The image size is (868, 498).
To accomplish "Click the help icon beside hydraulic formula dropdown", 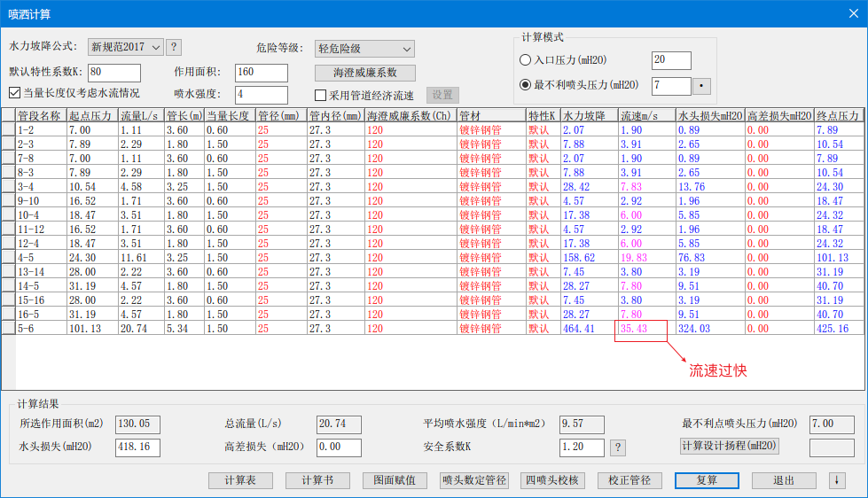I will 174,47.
